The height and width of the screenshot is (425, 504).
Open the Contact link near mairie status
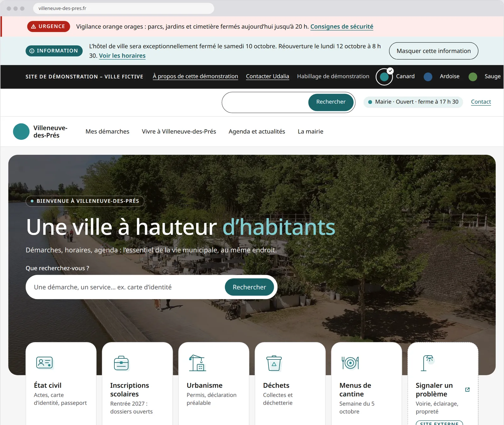coord(481,102)
